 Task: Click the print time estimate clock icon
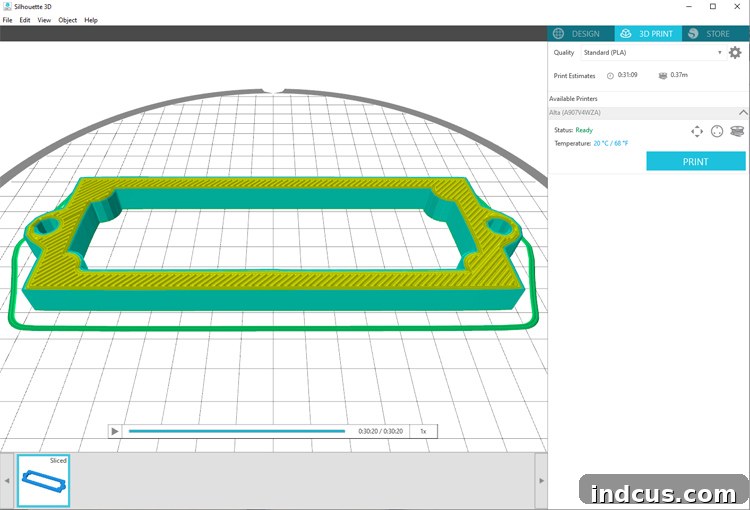pyautogui.click(x=610, y=76)
